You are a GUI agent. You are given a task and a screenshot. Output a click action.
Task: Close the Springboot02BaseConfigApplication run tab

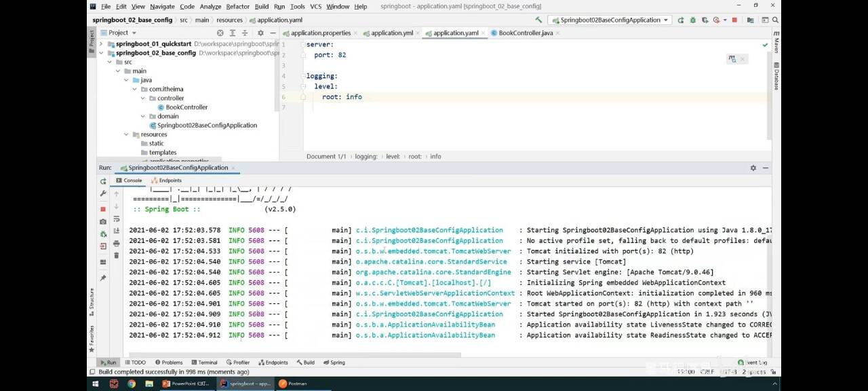point(233,168)
